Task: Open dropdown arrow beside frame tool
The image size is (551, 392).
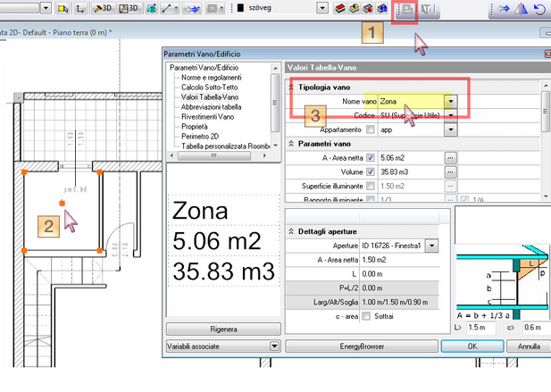Action: (221, 8)
